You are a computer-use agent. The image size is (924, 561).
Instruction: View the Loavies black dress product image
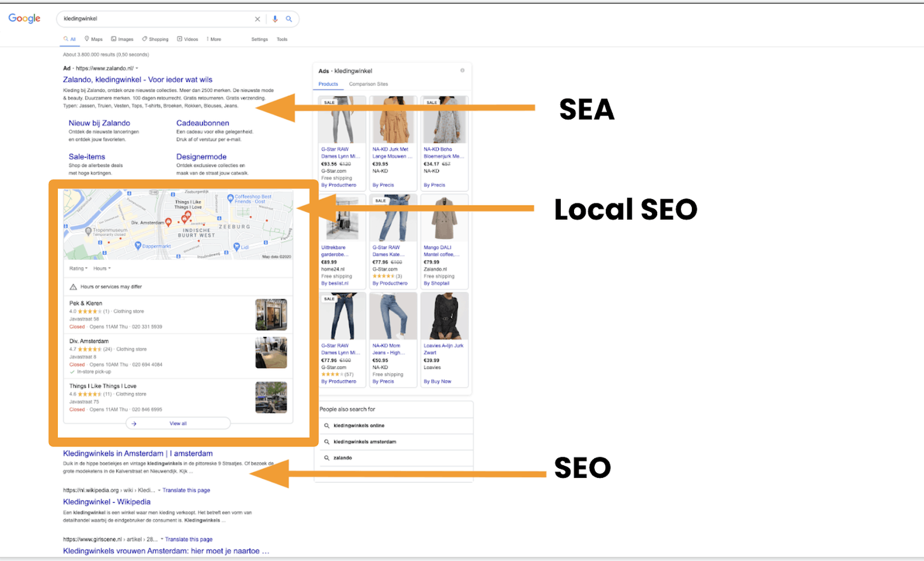click(x=444, y=316)
